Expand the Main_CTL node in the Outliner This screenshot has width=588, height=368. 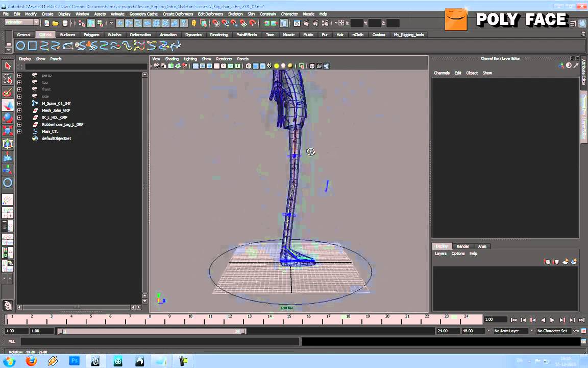click(x=19, y=131)
